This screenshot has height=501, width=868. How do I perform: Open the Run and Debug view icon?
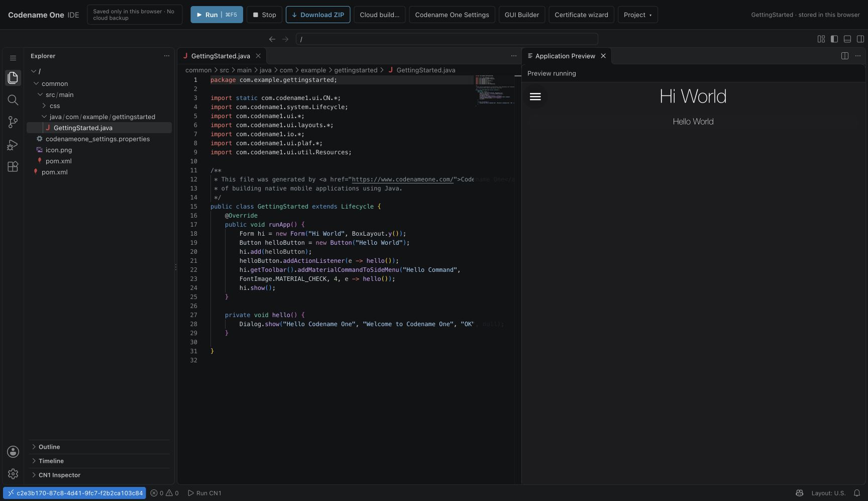(x=13, y=145)
